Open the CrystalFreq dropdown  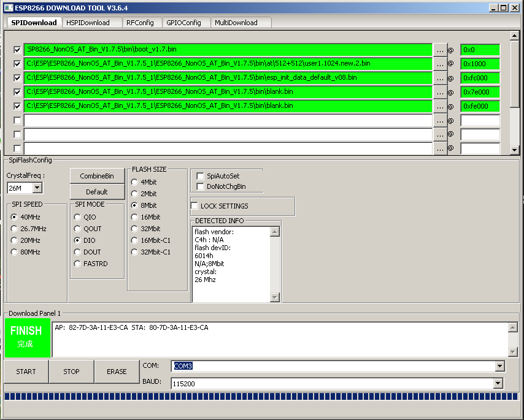(37, 188)
